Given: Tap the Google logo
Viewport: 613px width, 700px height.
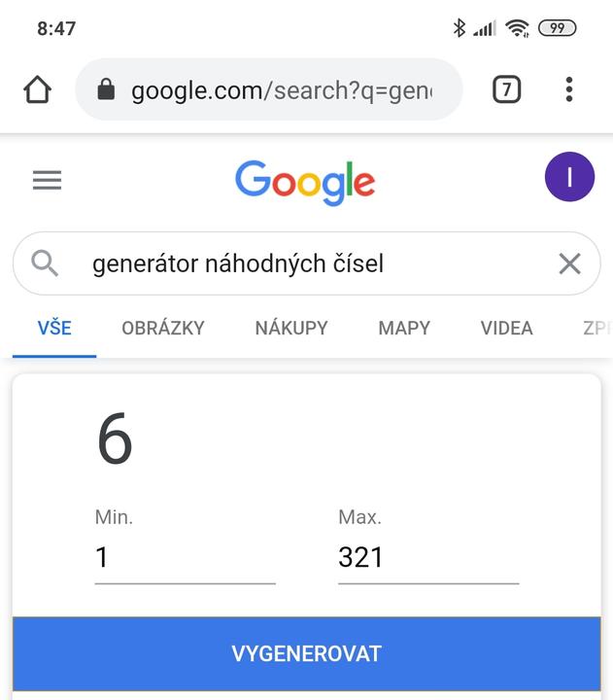Looking at the screenshot, I should (x=305, y=182).
